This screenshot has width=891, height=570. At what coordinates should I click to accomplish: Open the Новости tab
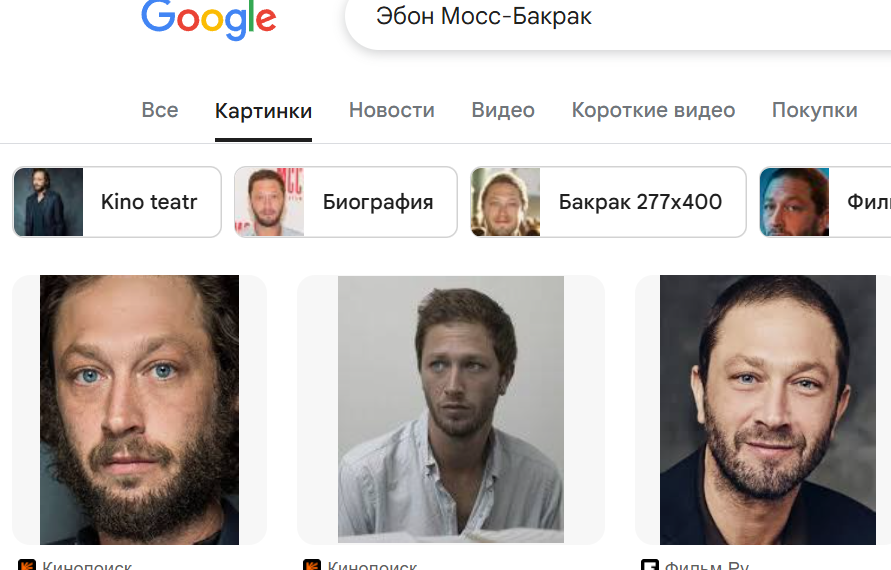[392, 110]
